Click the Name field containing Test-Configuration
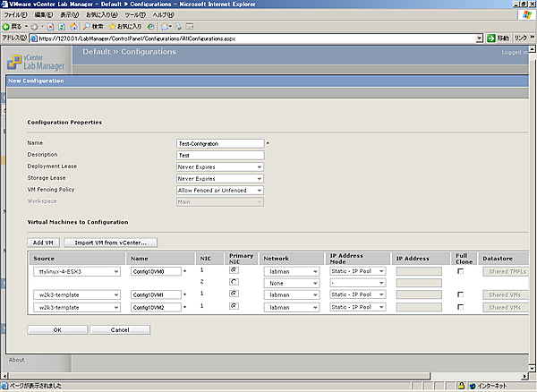Viewport: 537px width, 392px height. tap(220, 143)
